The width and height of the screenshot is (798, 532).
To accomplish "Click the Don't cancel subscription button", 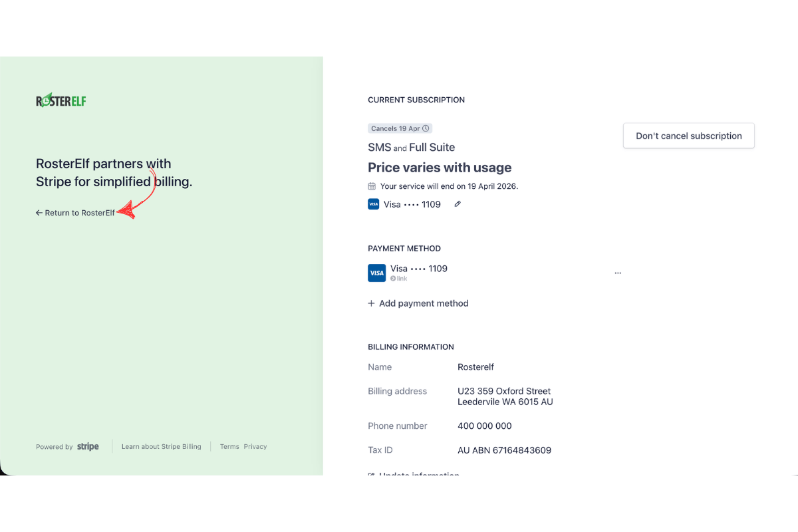I will click(x=688, y=136).
